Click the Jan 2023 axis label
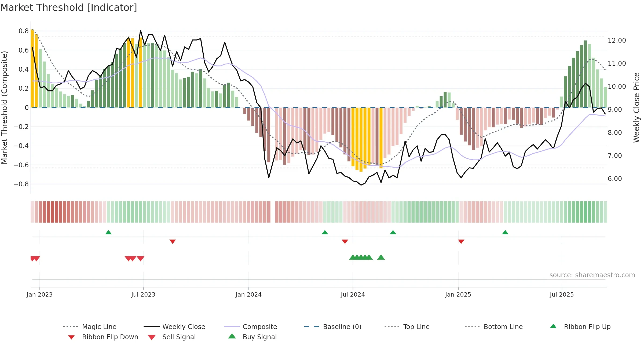 [40, 295]
